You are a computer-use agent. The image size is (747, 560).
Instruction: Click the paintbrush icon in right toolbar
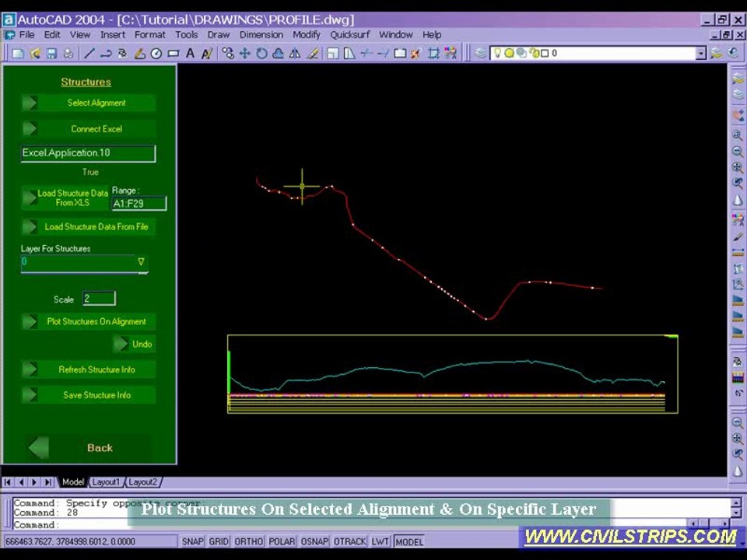click(x=738, y=236)
